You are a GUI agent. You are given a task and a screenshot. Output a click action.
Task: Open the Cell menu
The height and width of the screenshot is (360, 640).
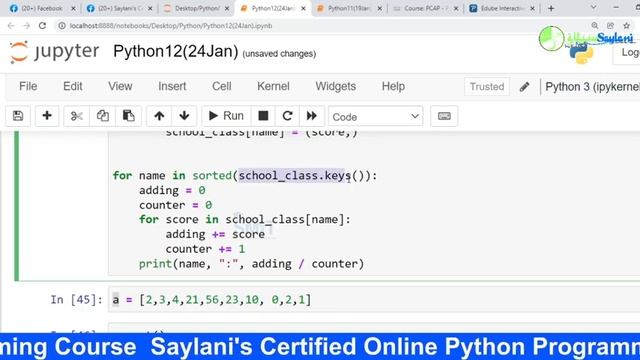tap(222, 87)
